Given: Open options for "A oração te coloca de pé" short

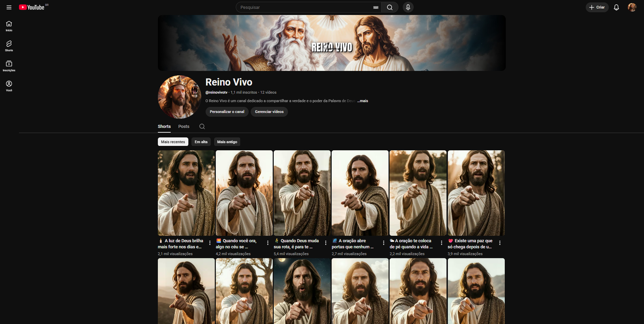Looking at the screenshot, I should pyautogui.click(x=442, y=243).
